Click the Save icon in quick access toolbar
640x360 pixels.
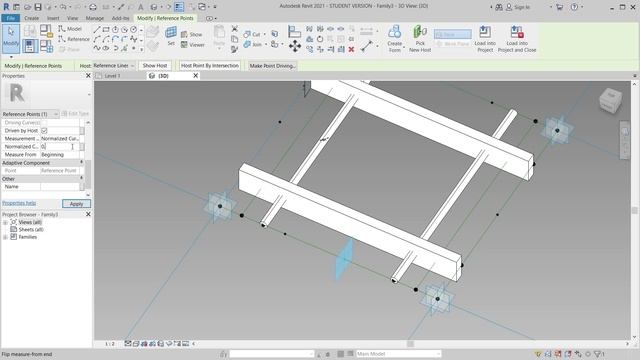38,7
